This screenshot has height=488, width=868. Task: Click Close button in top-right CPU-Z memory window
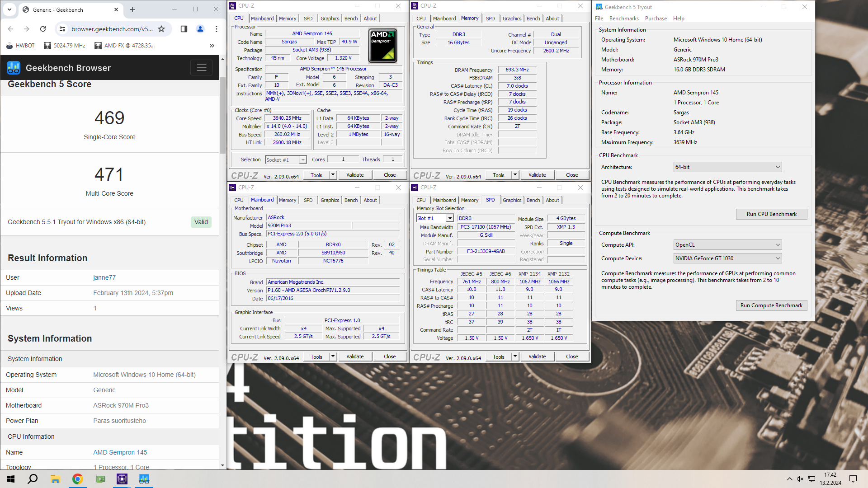[571, 175]
